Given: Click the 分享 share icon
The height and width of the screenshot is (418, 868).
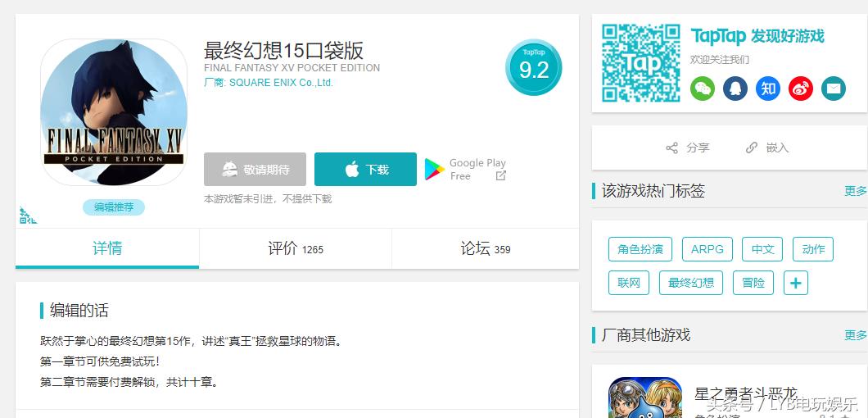Looking at the screenshot, I should point(671,148).
